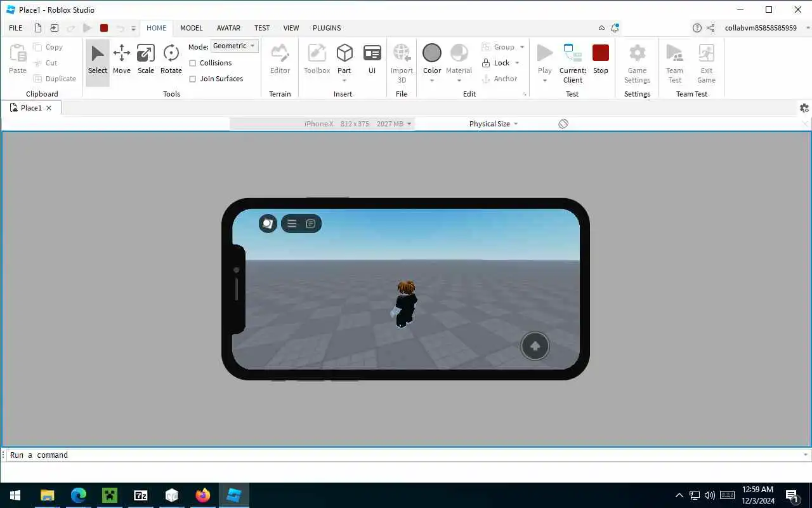812x508 pixels.
Task: Open the notifications bell icon
Action: [615, 28]
